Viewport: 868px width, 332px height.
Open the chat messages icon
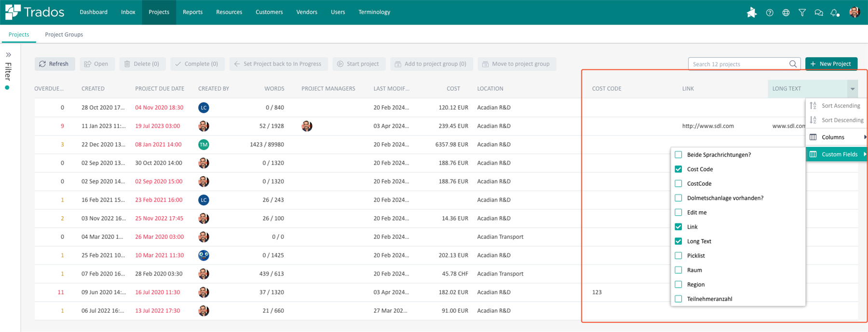pos(818,13)
